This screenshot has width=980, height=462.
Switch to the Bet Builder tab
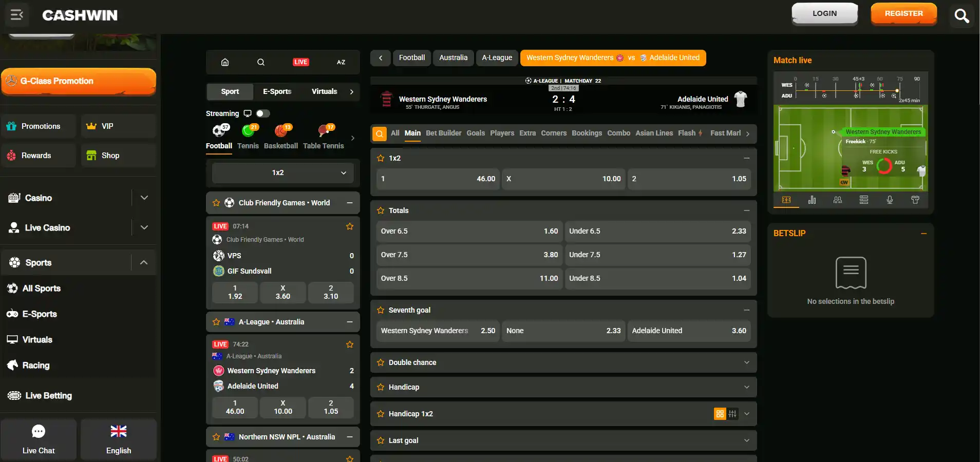(443, 133)
